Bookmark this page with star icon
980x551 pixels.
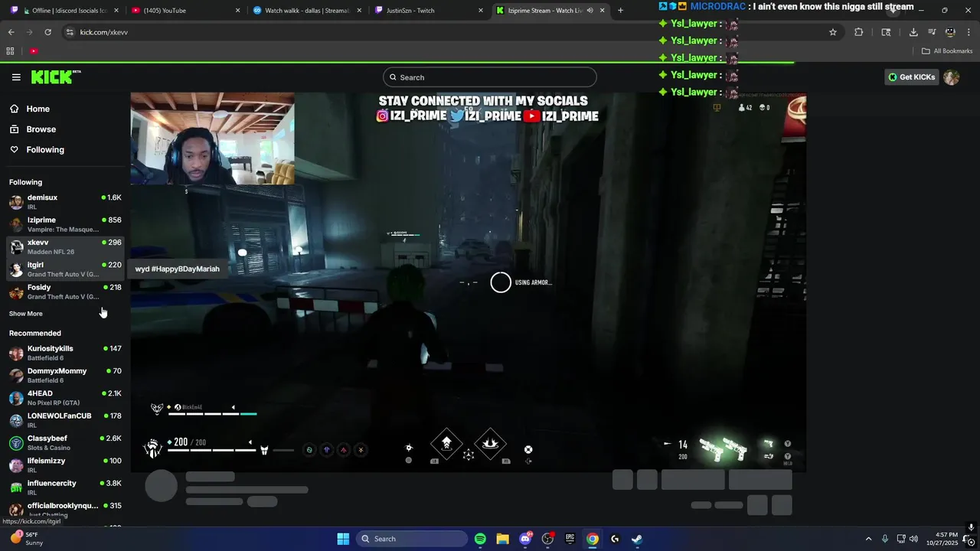(x=833, y=32)
